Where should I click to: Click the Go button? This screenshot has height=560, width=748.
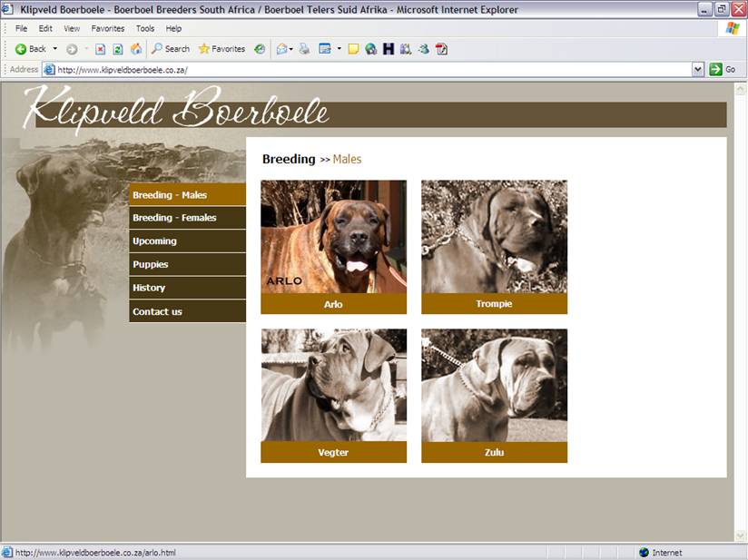coord(723,70)
